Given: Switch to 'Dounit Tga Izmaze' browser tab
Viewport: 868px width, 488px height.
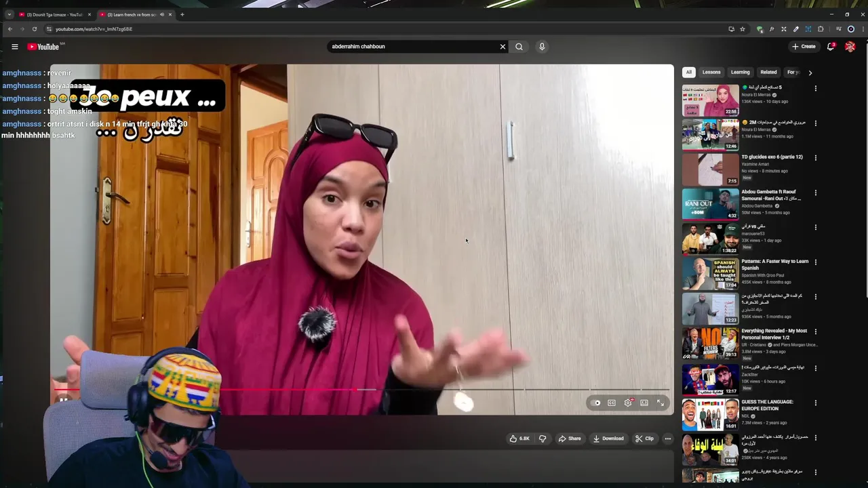Looking at the screenshot, I should click(x=54, y=14).
